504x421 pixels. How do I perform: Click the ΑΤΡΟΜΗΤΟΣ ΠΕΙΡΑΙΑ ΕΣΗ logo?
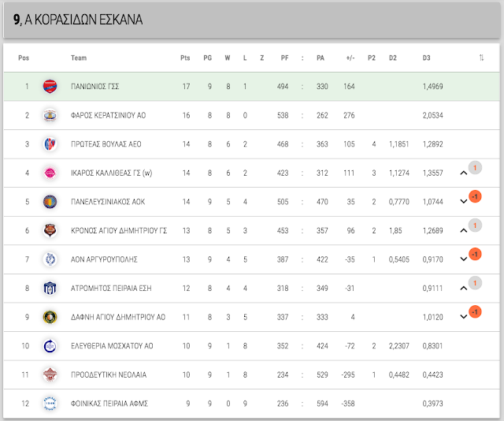coord(50,288)
